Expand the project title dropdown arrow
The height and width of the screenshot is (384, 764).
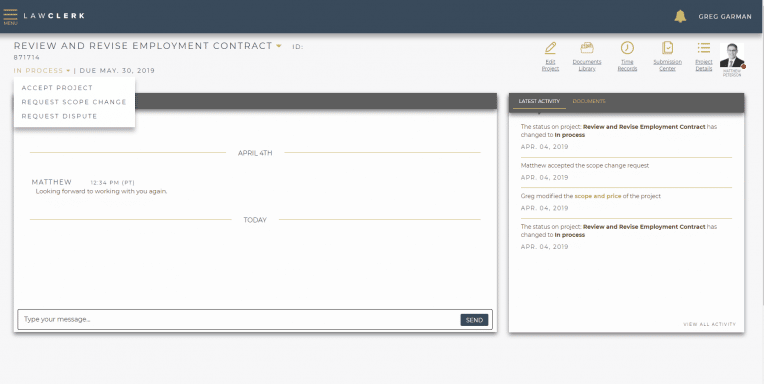279,46
